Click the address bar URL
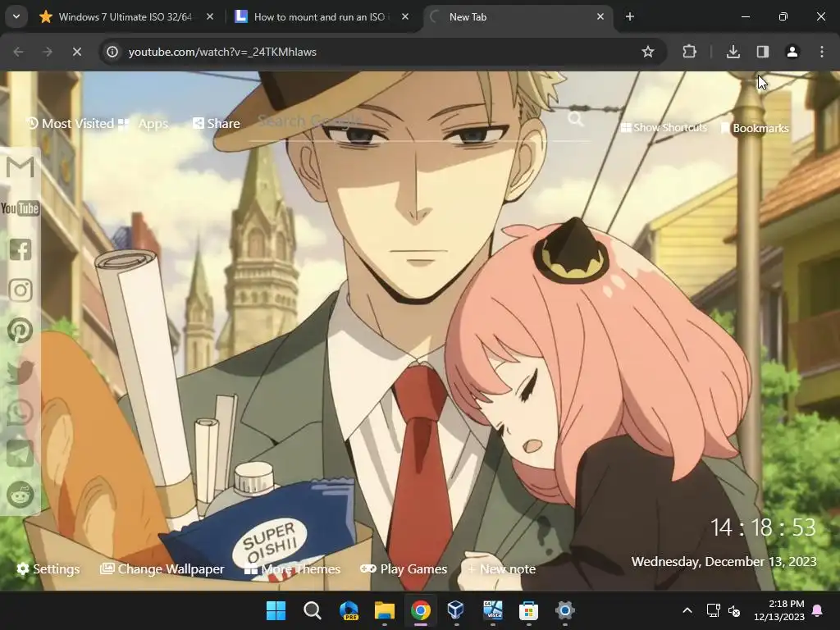This screenshot has width=840, height=630. coord(222,52)
